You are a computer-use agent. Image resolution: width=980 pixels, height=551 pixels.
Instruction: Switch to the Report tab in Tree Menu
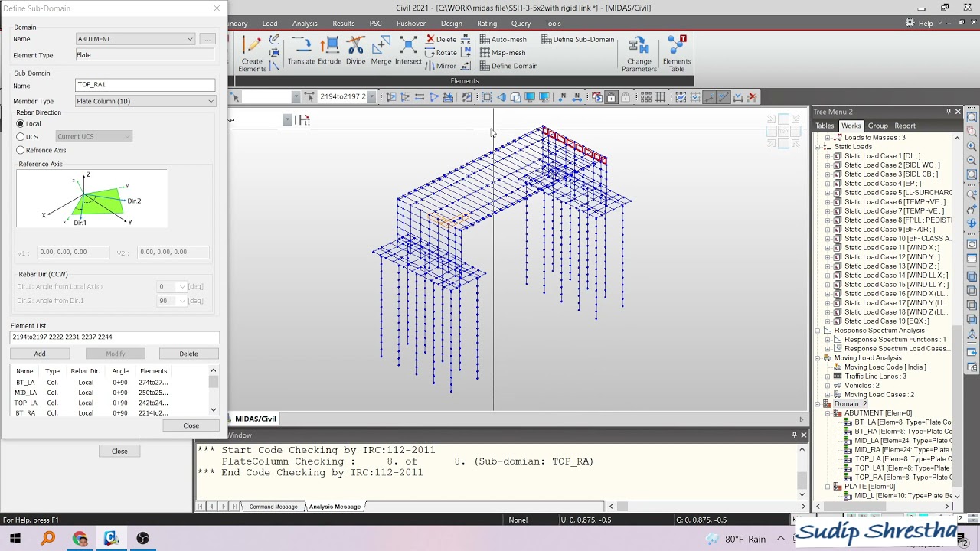(x=904, y=126)
